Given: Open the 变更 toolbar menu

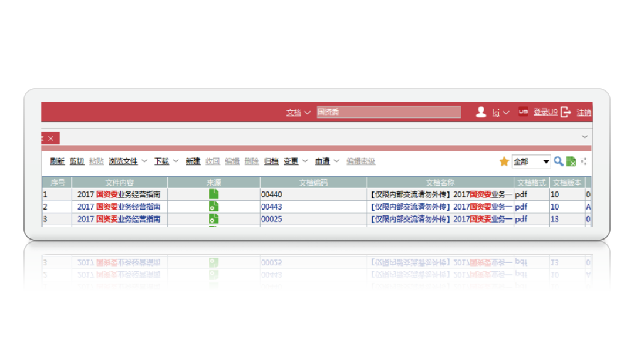Looking at the screenshot, I should 295,161.
